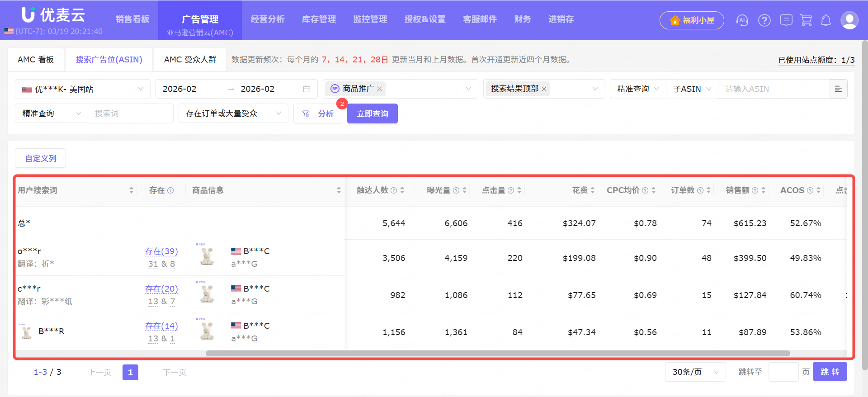Open the AI assistant icon in header
The width and height of the screenshot is (868, 397).
point(742,20)
